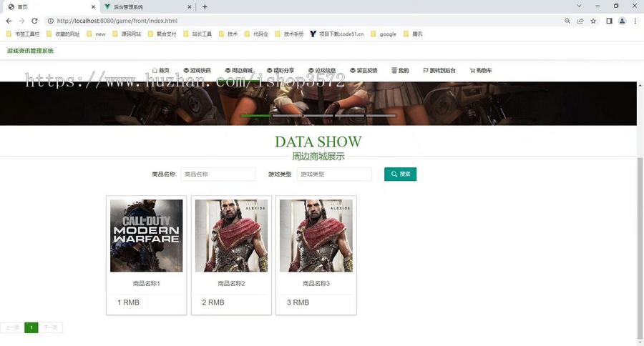The height and width of the screenshot is (346, 644).
Task: Open a new browser tab with plus
Action: [205, 7]
